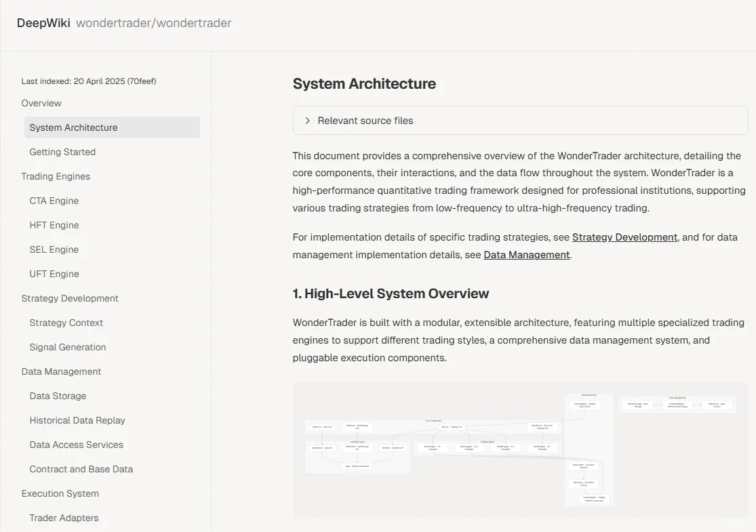Navigate to the HFT Engine page

click(54, 225)
